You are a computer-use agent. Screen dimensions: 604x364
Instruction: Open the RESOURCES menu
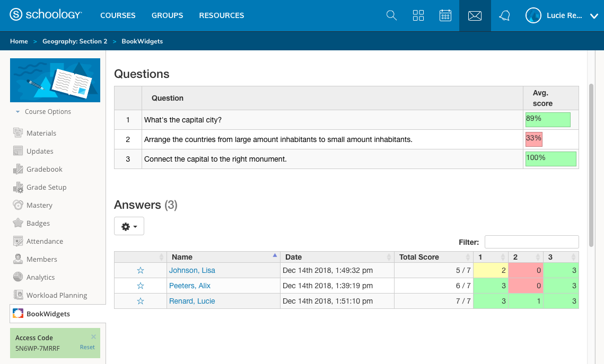[222, 15]
